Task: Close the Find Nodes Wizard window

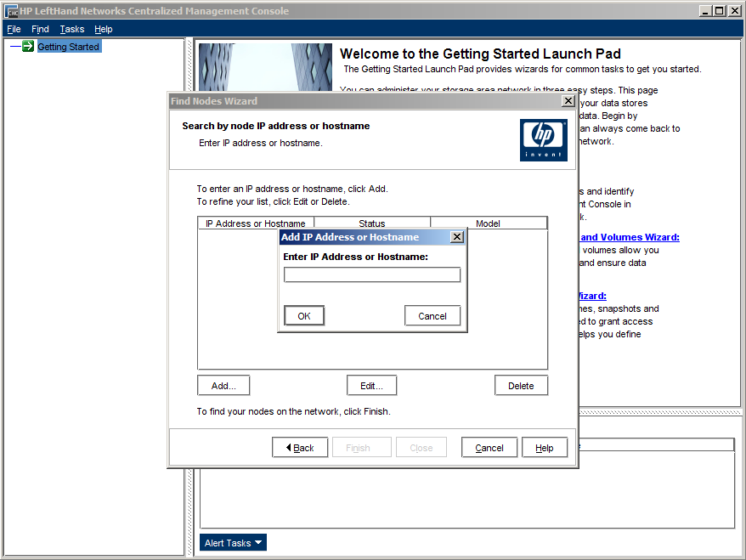Action: coord(568,101)
